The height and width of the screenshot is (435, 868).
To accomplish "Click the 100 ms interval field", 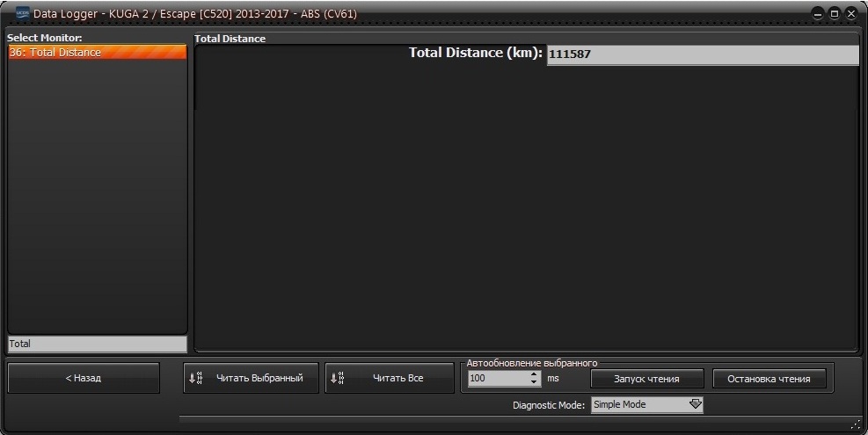I will [497, 379].
